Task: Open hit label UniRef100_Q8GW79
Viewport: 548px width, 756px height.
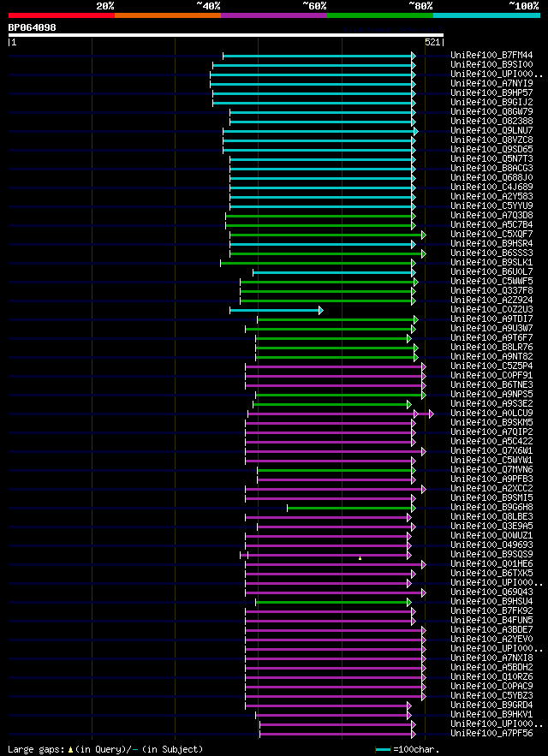Action: 491,112
